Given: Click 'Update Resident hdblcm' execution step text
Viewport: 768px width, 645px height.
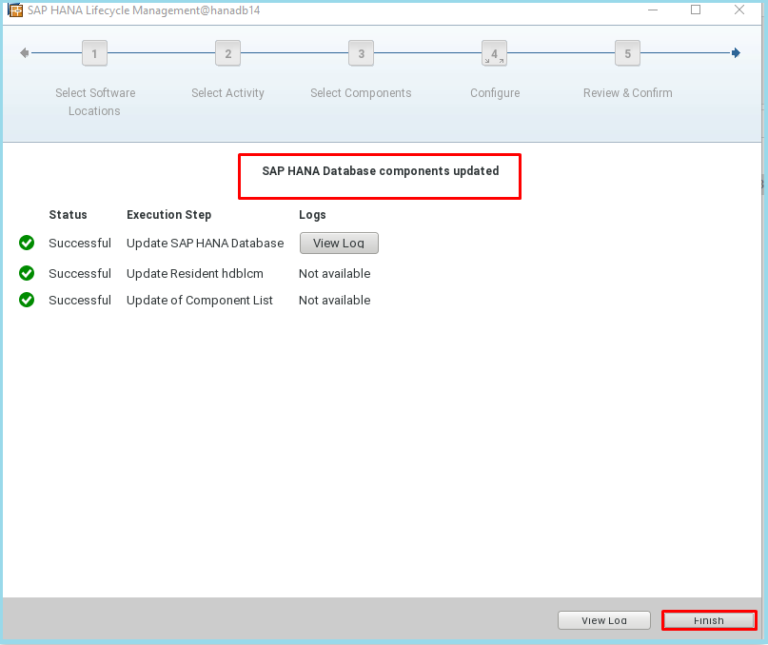Looking at the screenshot, I should (x=195, y=274).
